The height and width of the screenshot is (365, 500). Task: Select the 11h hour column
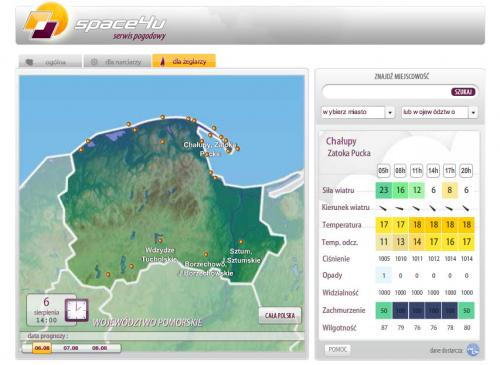pos(417,171)
